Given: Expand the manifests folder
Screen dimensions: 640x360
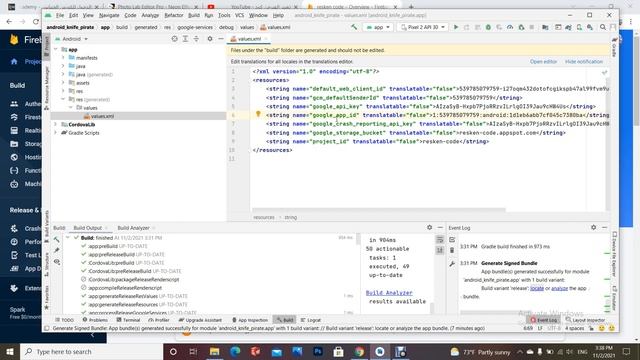Looking at the screenshot, I should 63,58.
